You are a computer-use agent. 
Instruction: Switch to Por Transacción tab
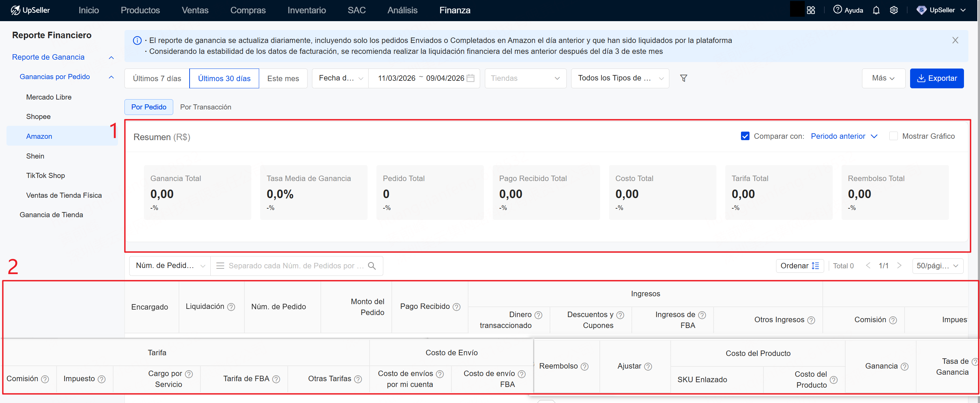tap(205, 107)
